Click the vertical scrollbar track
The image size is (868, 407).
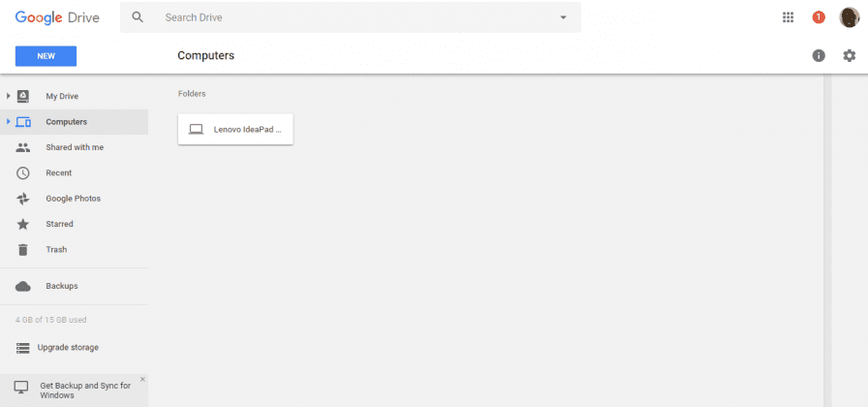tap(827, 240)
